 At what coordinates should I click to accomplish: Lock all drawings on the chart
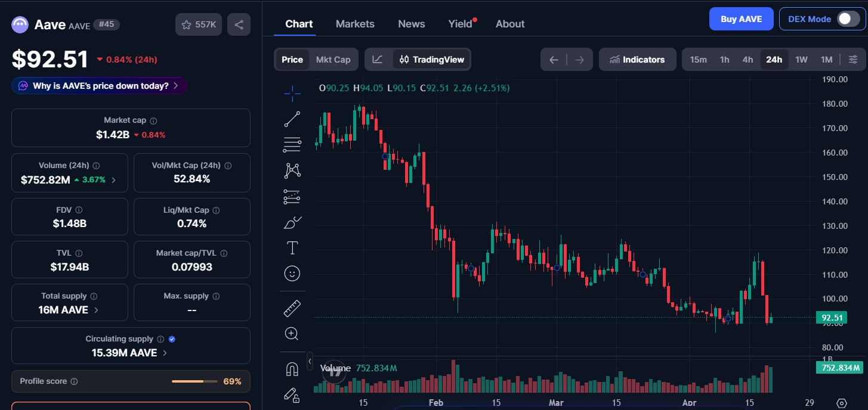point(292,395)
